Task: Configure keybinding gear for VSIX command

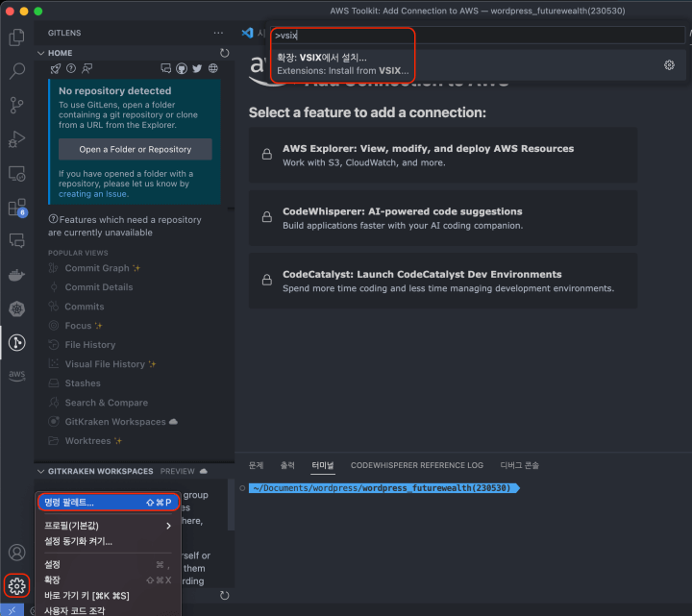Action: point(669,65)
